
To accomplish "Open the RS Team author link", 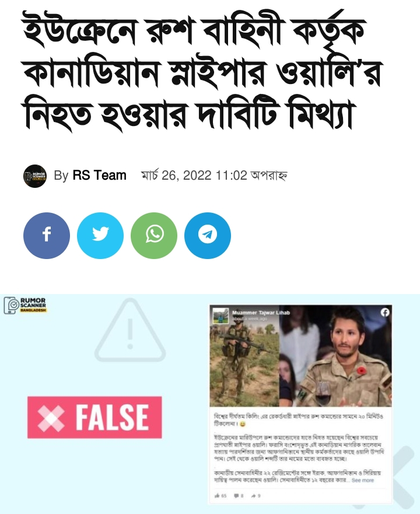I will 99,176.
